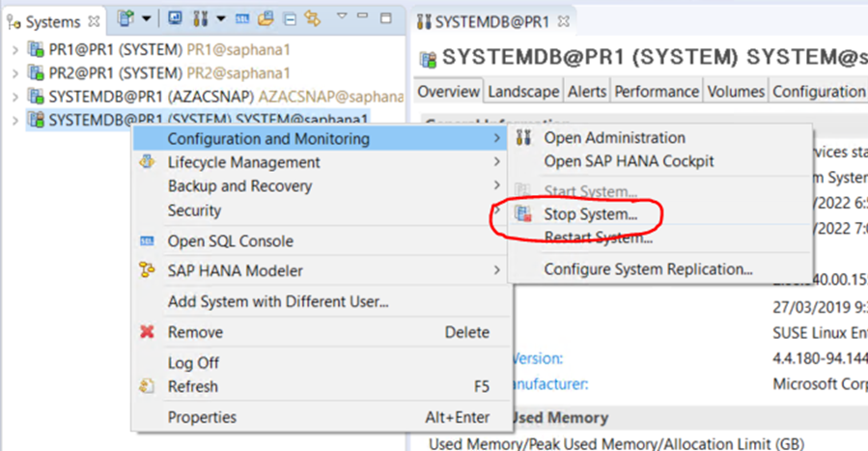The image size is (868, 451).
Task: Click the Administration tools toolbar icon
Action: point(201,18)
